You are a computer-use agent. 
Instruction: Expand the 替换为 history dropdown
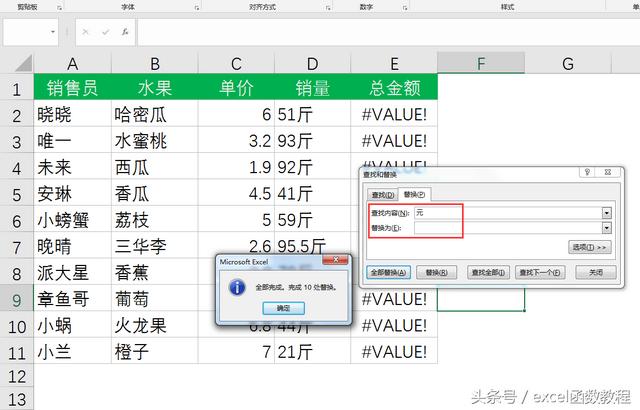tap(607, 228)
